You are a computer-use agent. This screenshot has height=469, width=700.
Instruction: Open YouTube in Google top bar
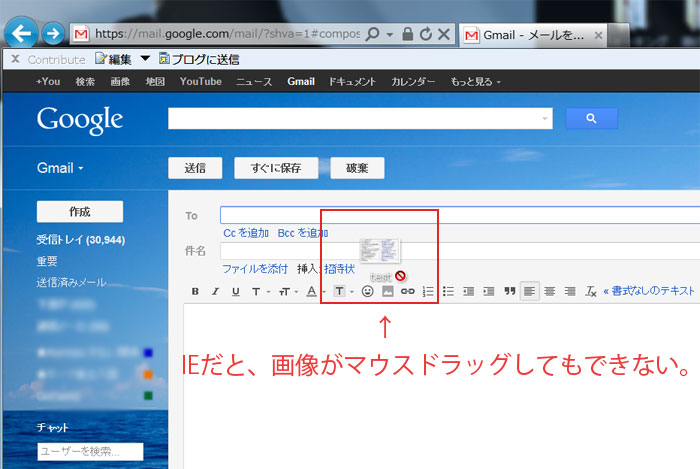point(200,82)
